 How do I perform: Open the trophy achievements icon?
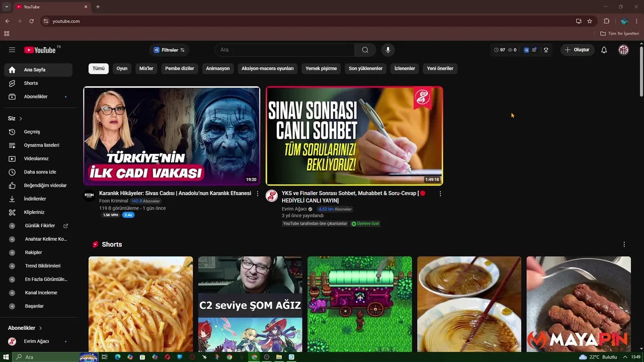[546, 50]
